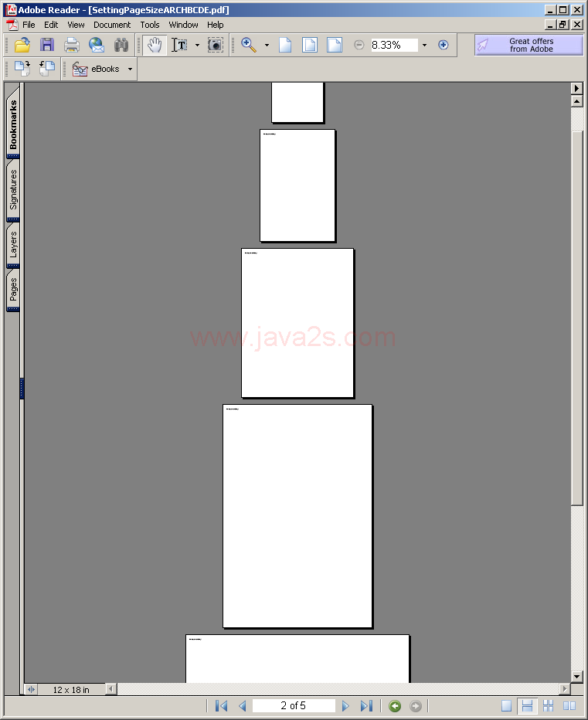Click the '2 of 5' page number field

(x=294, y=706)
